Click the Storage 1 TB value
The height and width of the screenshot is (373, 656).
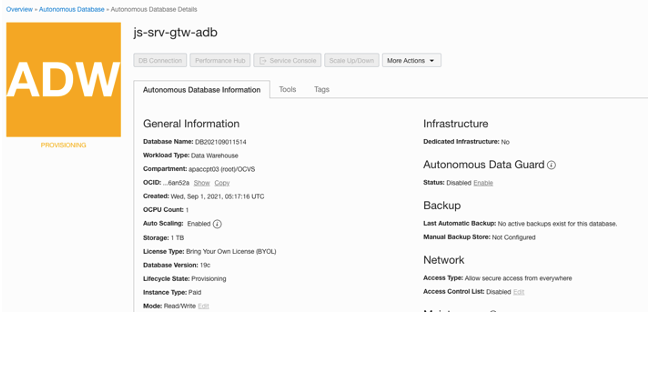tap(177, 238)
